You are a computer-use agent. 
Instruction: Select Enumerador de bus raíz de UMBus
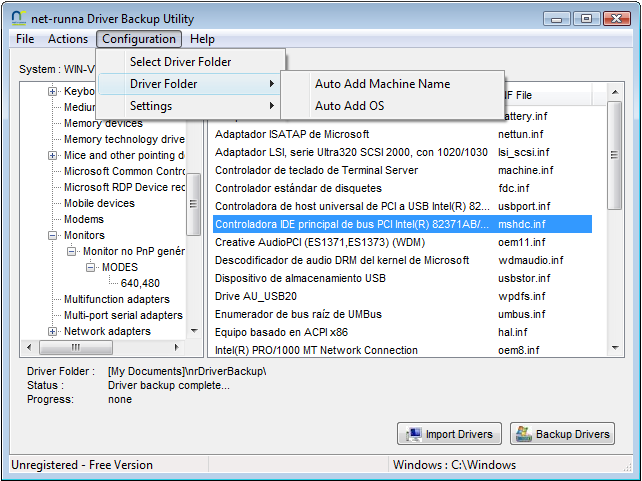(x=402, y=314)
